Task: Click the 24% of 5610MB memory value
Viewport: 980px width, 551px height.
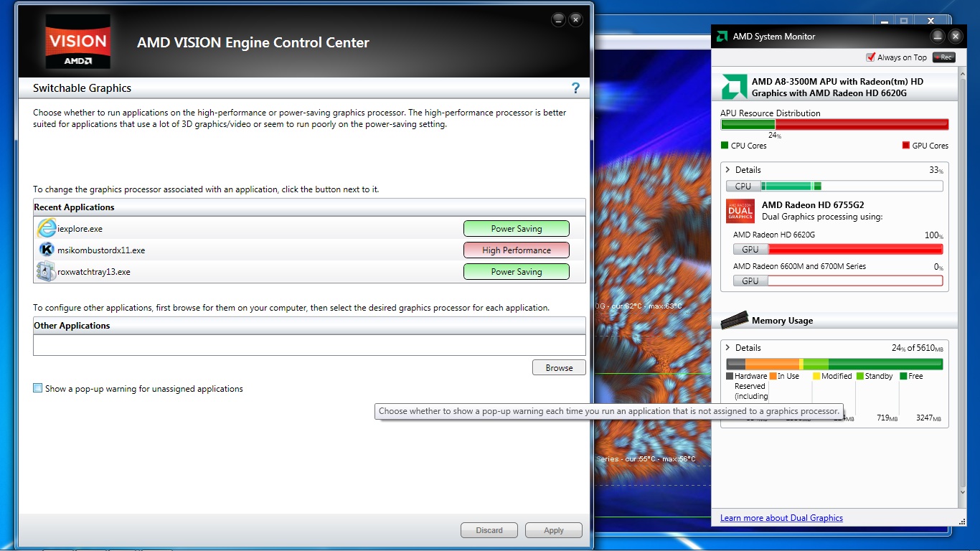Action: pos(918,348)
